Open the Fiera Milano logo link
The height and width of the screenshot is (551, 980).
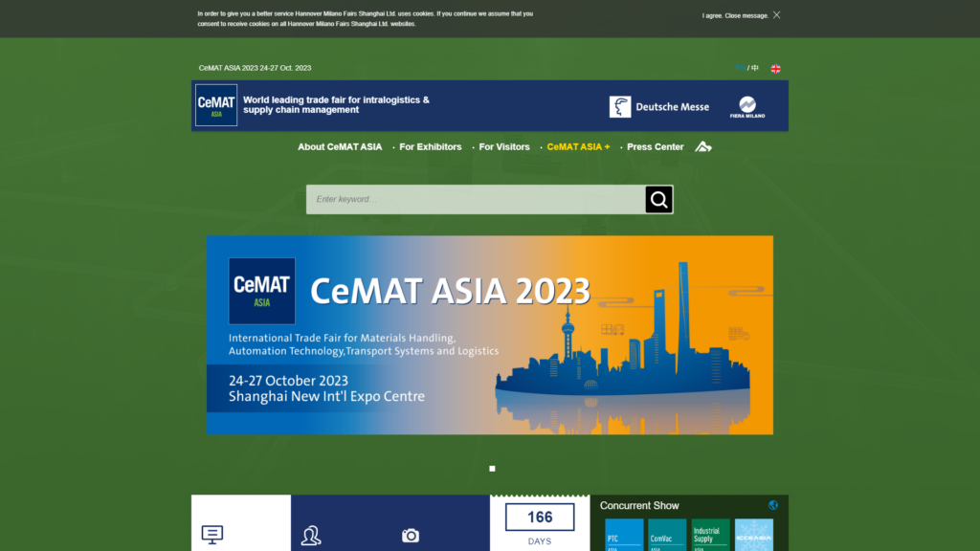point(747,107)
